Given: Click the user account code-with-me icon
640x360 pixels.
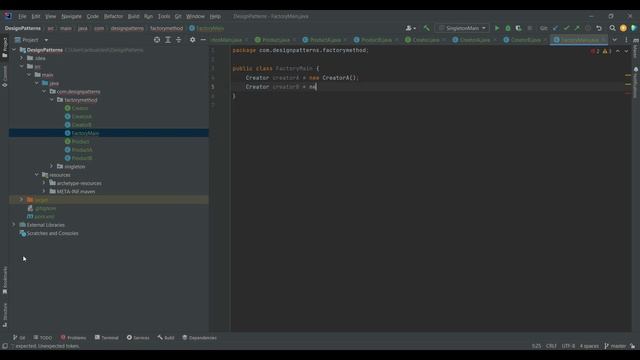Looking at the screenshot, I should coord(410,28).
